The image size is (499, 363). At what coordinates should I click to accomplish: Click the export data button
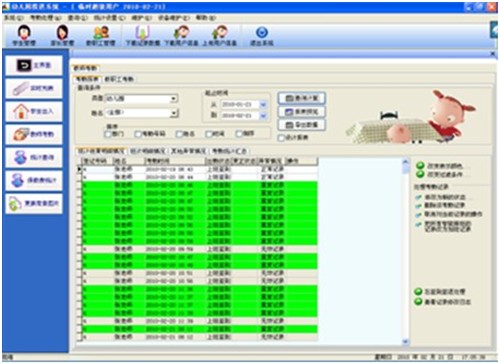302,125
